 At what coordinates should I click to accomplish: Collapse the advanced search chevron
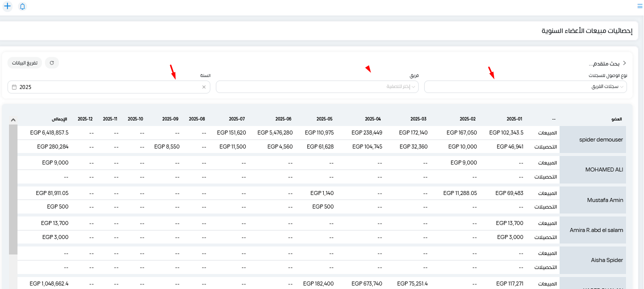624,63
